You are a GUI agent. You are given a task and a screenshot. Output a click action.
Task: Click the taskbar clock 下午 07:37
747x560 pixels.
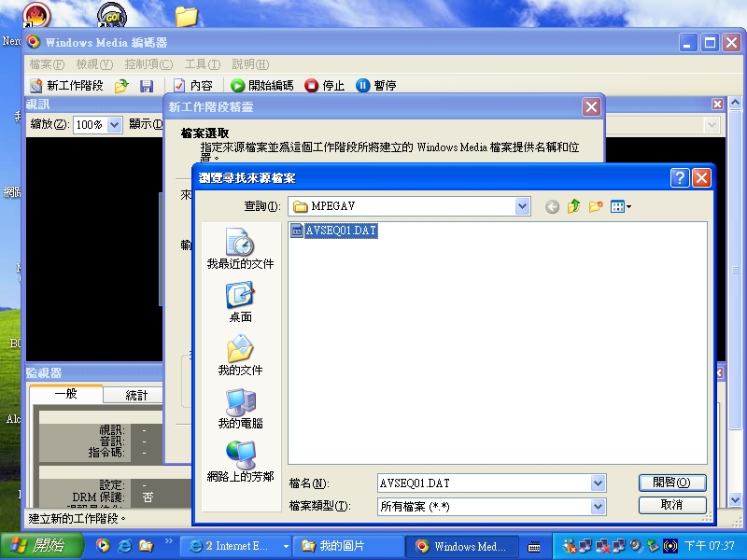point(710,546)
